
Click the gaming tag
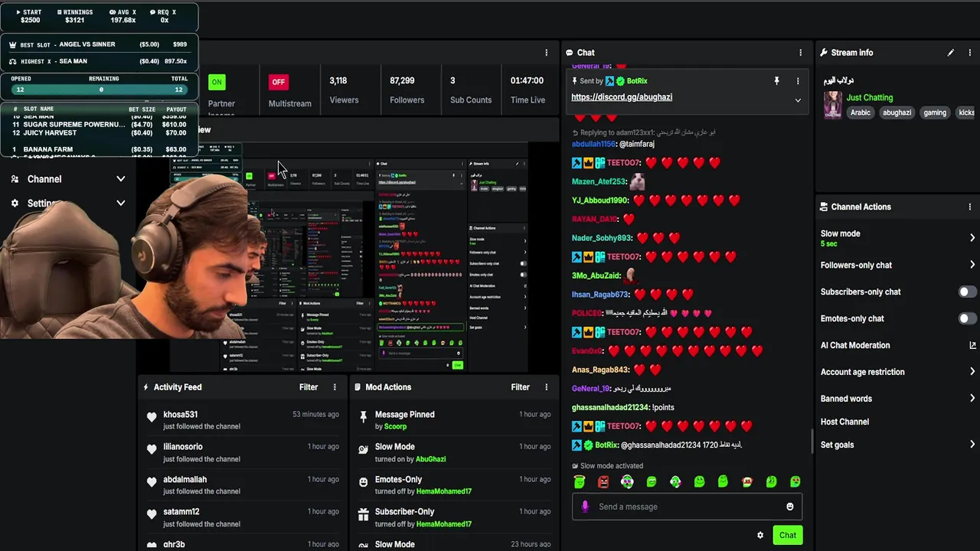point(935,112)
